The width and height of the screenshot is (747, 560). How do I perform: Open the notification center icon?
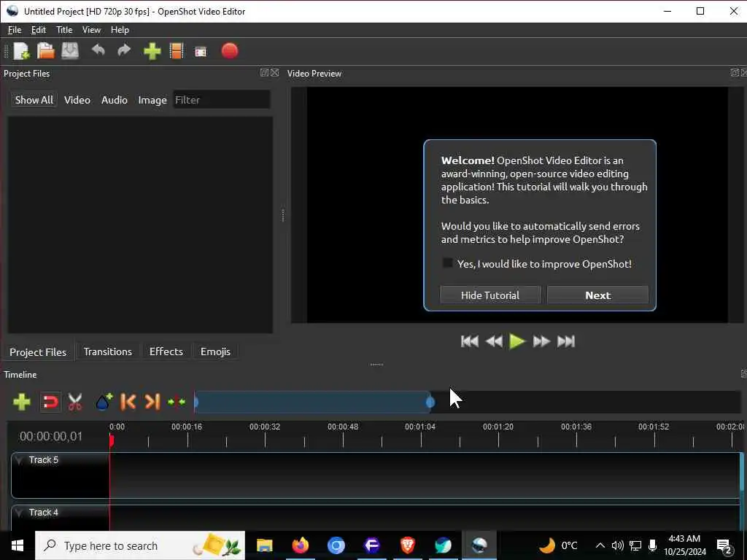(x=723, y=547)
